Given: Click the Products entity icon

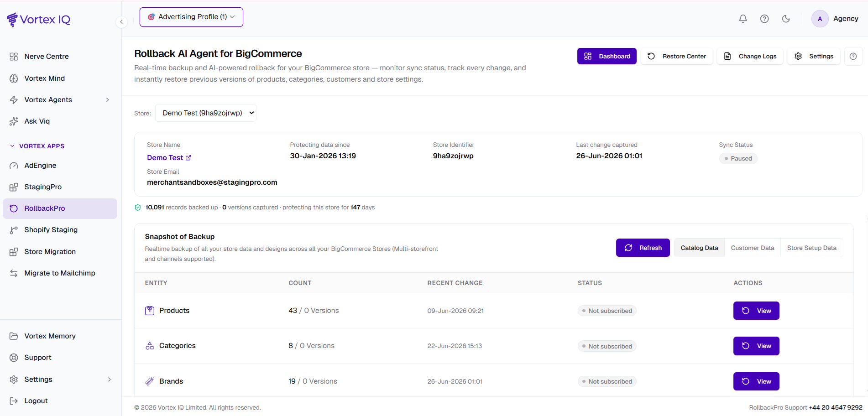Looking at the screenshot, I should tap(150, 311).
